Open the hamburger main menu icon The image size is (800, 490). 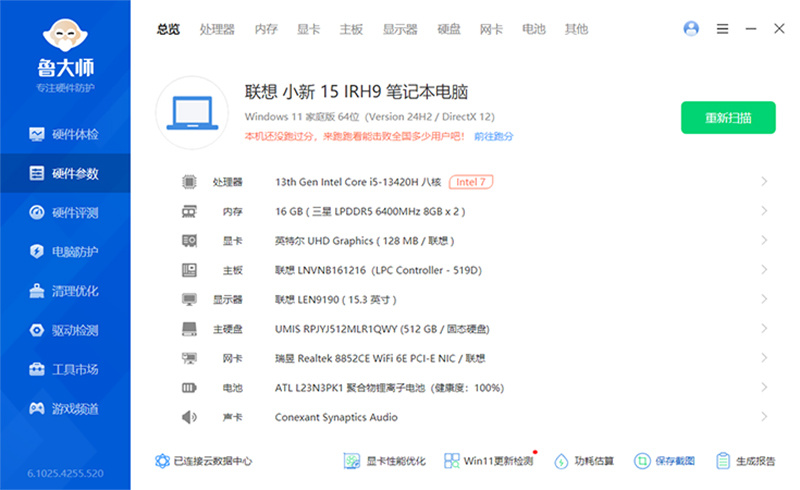pyautogui.click(x=722, y=29)
